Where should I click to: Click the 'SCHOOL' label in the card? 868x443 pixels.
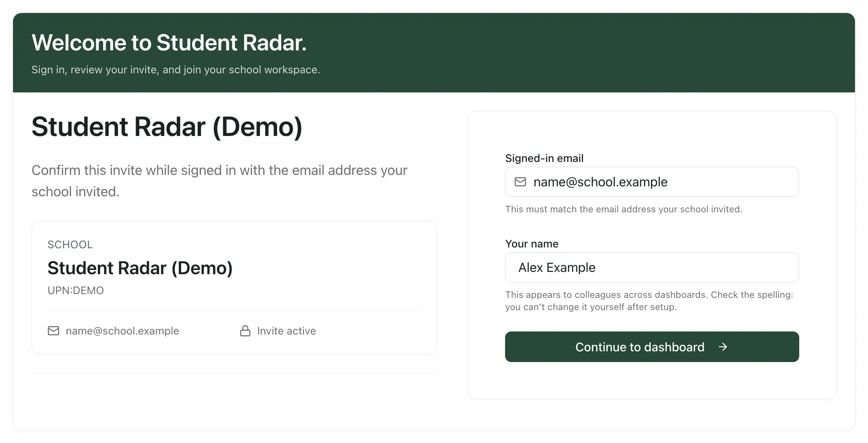pos(70,245)
